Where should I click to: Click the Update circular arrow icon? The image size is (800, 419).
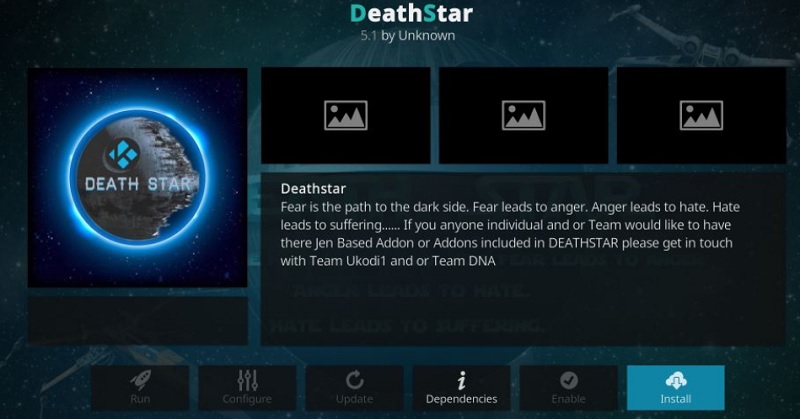pos(355,380)
